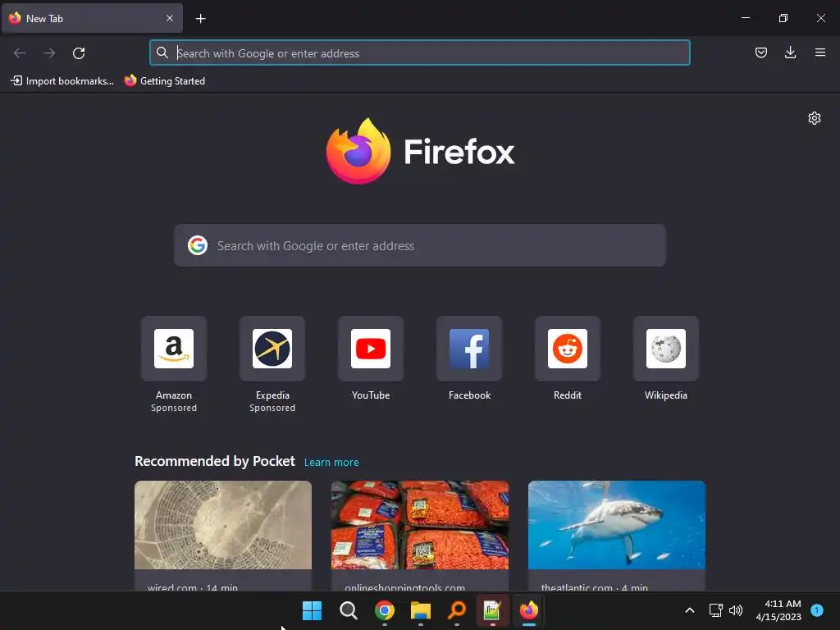Screen dimensions: 840x630
Task: Open the volume tray icon
Action: (x=736, y=610)
